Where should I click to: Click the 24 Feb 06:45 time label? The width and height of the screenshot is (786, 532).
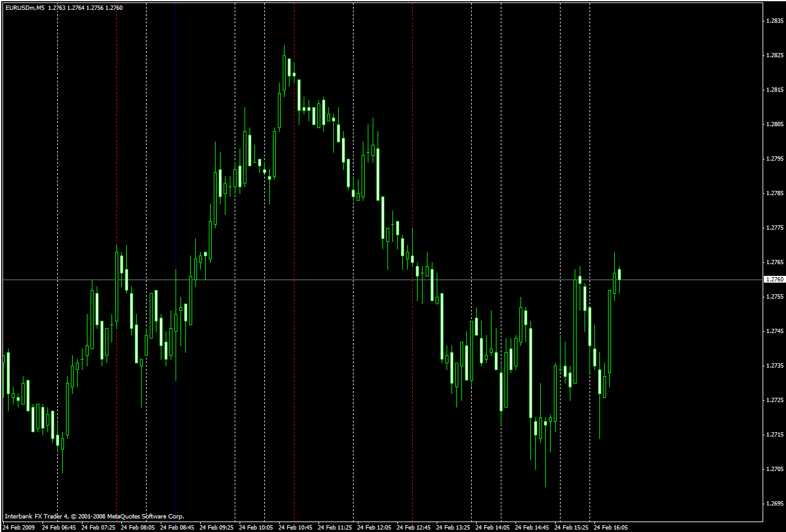click(x=59, y=528)
